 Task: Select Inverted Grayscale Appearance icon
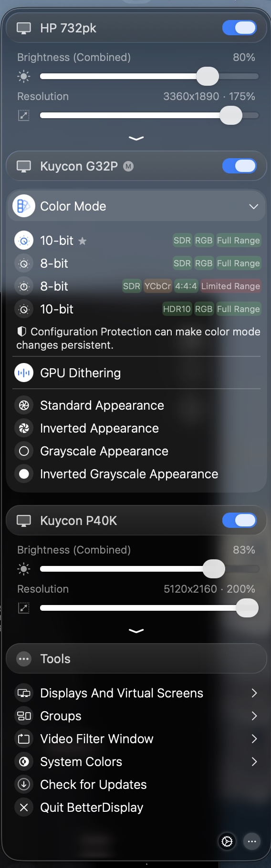click(24, 474)
